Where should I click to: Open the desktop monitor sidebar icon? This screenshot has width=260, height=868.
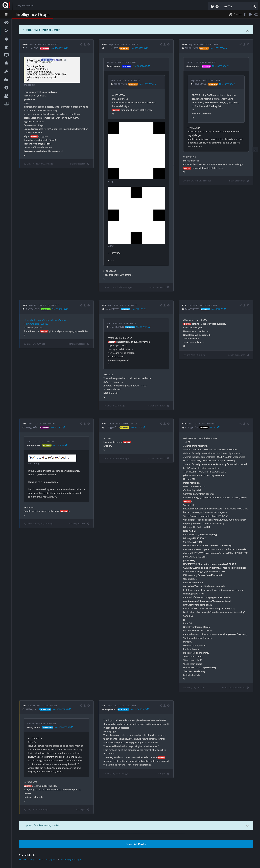tap(6, 55)
